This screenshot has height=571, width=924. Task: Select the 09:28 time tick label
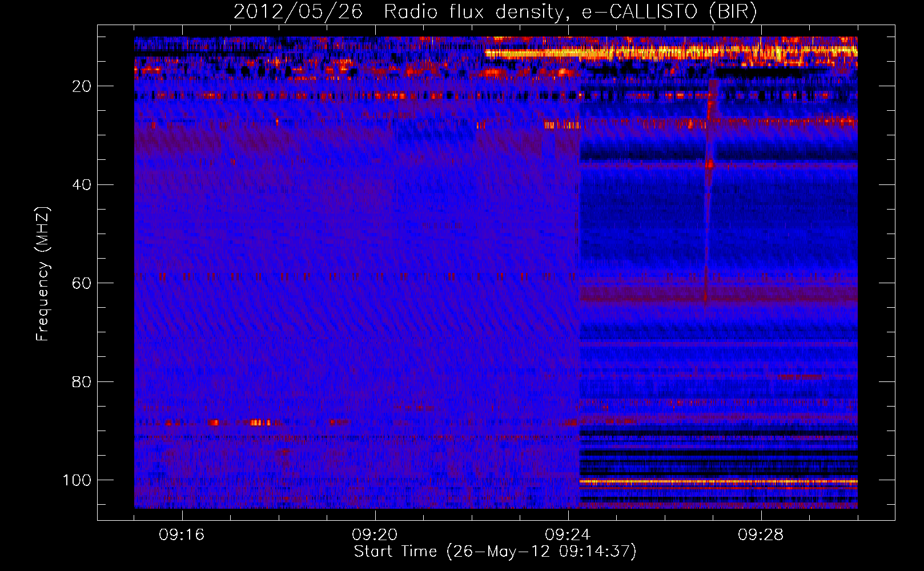[x=761, y=535]
